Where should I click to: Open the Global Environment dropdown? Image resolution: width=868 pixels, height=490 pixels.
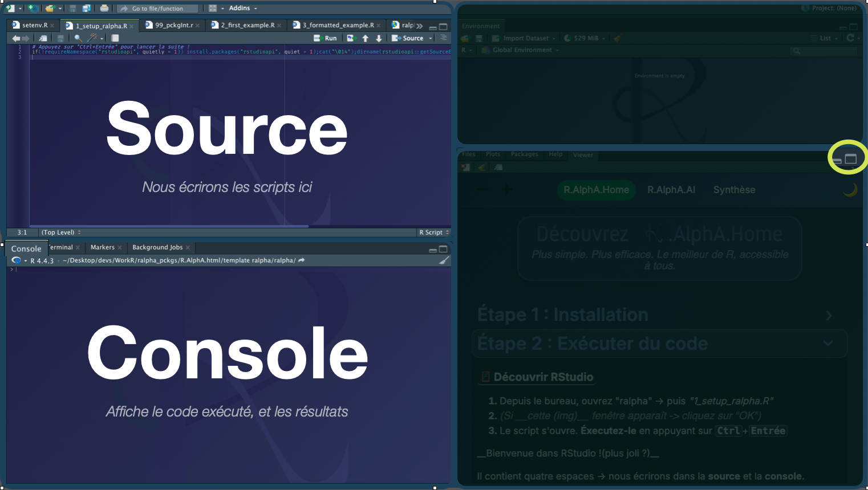520,50
